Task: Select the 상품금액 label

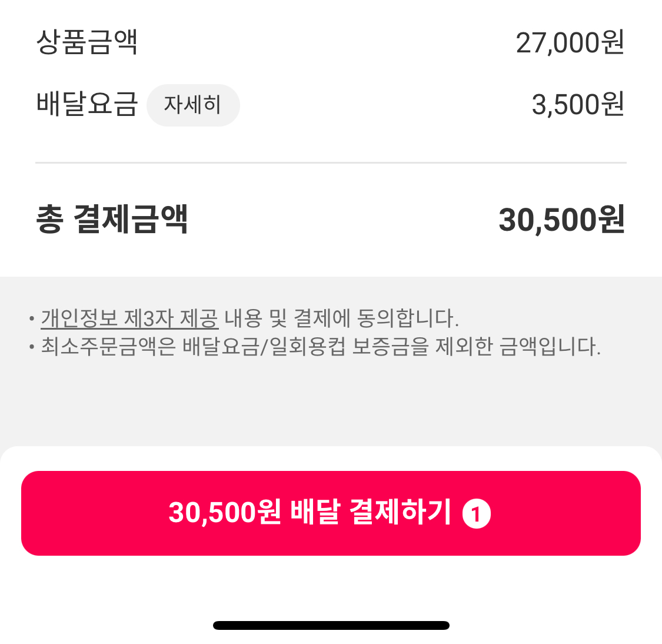Action: (87, 42)
